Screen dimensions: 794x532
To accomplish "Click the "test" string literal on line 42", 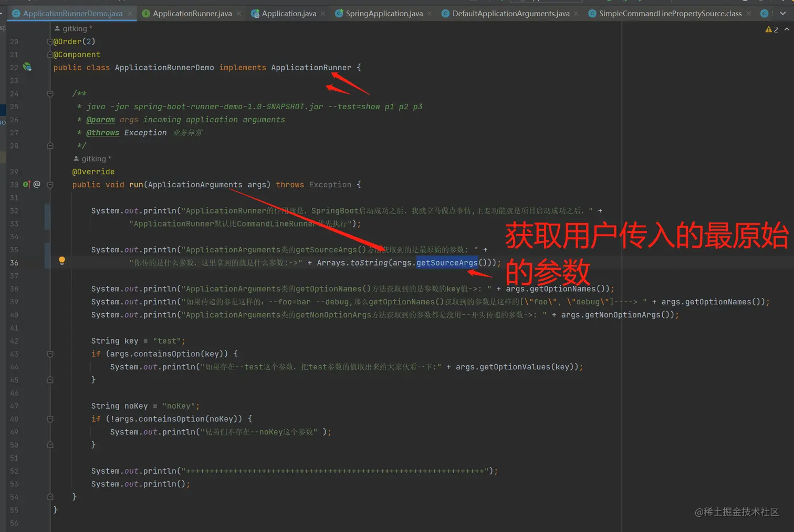I will coord(167,341).
